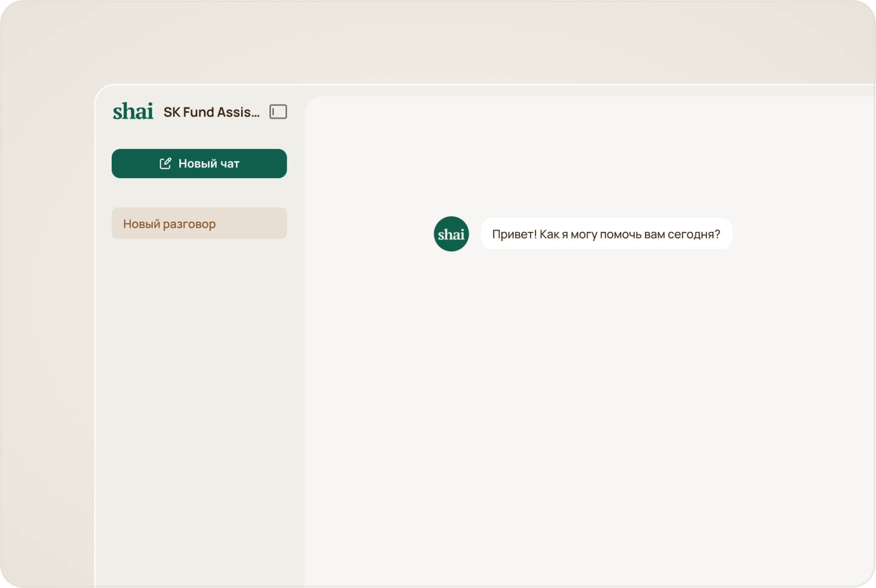Click the round shai avatar in the chat
The height and width of the screenshot is (588, 876).
pyautogui.click(x=451, y=234)
